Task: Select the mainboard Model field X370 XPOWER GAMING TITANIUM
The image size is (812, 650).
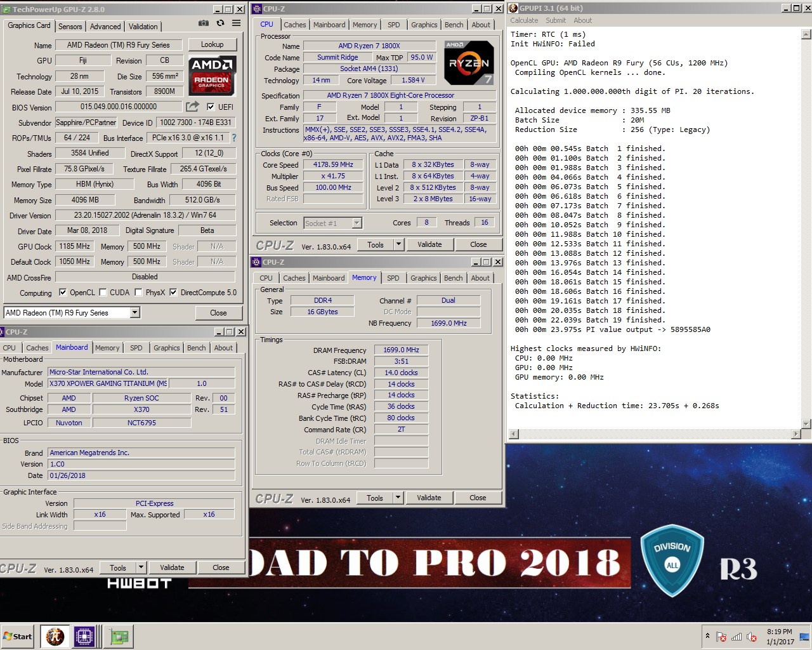Action: pyautogui.click(x=108, y=383)
